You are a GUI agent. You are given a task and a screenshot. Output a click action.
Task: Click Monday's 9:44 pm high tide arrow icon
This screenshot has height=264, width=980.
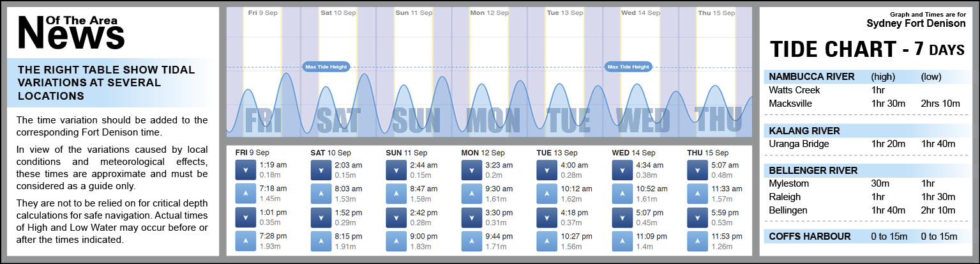click(x=472, y=241)
